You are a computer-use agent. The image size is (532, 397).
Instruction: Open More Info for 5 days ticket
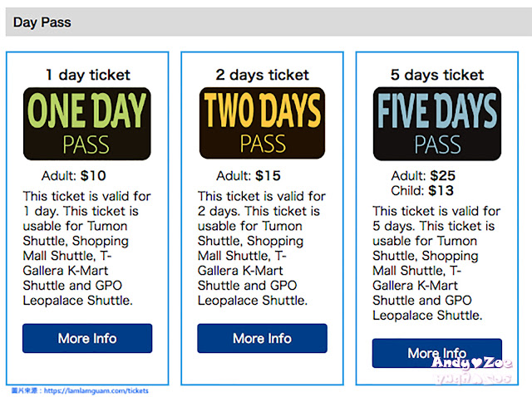tap(437, 353)
